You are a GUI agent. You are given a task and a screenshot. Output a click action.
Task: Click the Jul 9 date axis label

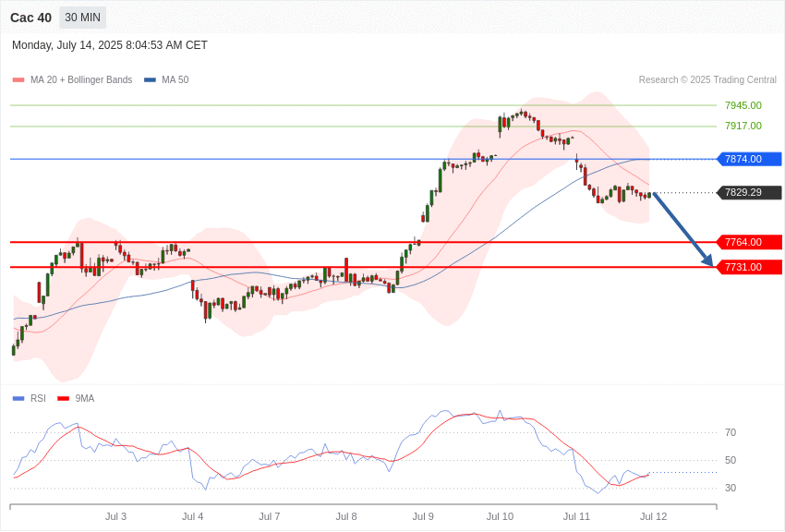coord(423,516)
